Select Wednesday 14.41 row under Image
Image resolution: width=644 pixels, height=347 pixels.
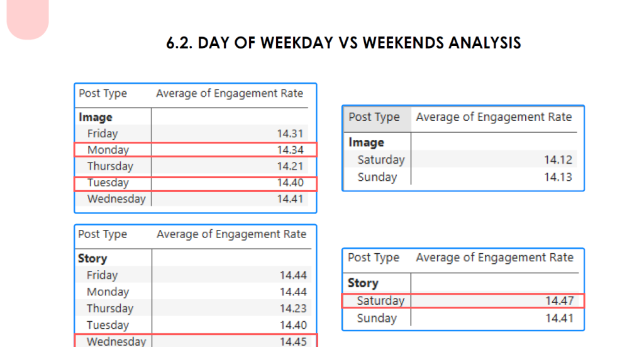pos(191,199)
